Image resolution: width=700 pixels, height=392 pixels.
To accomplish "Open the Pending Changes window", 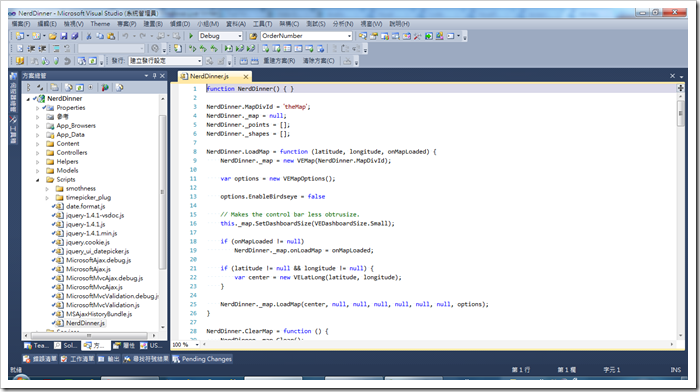I will (202, 359).
